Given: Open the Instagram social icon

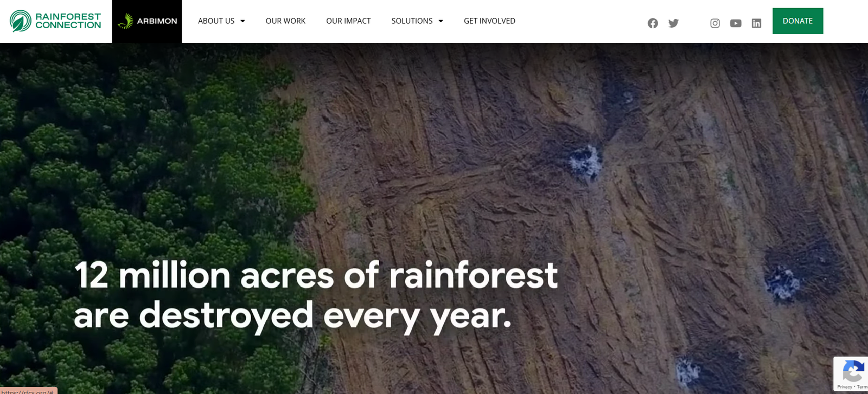Looking at the screenshot, I should [715, 23].
